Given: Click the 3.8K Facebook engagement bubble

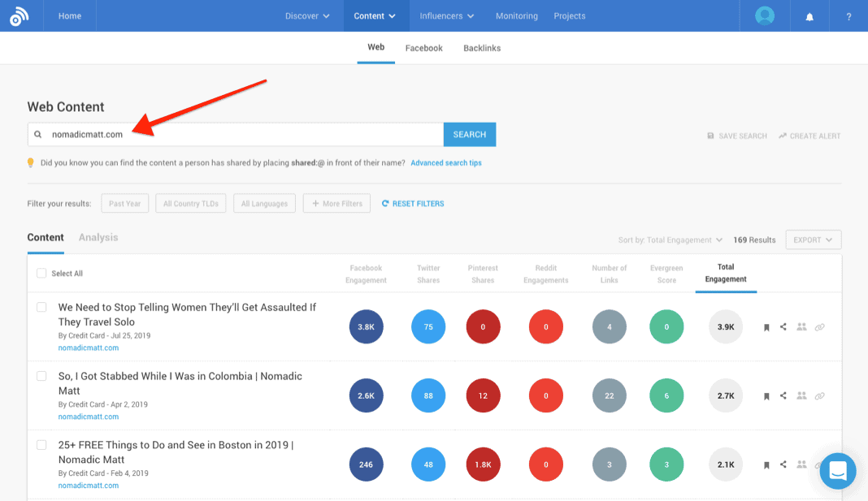Looking at the screenshot, I should 366,326.
